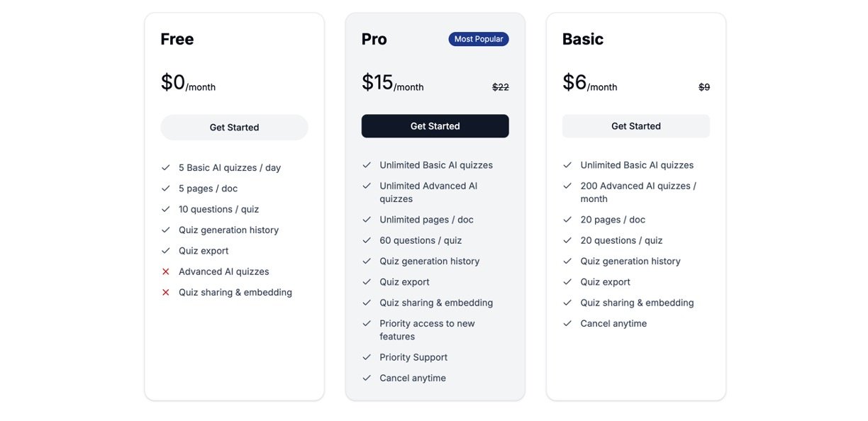
Task: Click checkmark next to Priority access to new features
Action: (367, 323)
